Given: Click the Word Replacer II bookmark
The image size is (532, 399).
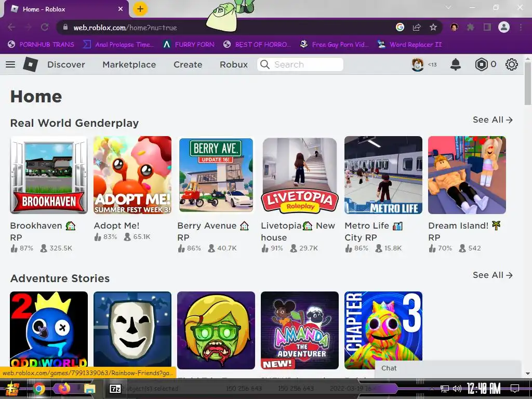Looking at the screenshot, I should pyautogui.click(x=409, y=45).
